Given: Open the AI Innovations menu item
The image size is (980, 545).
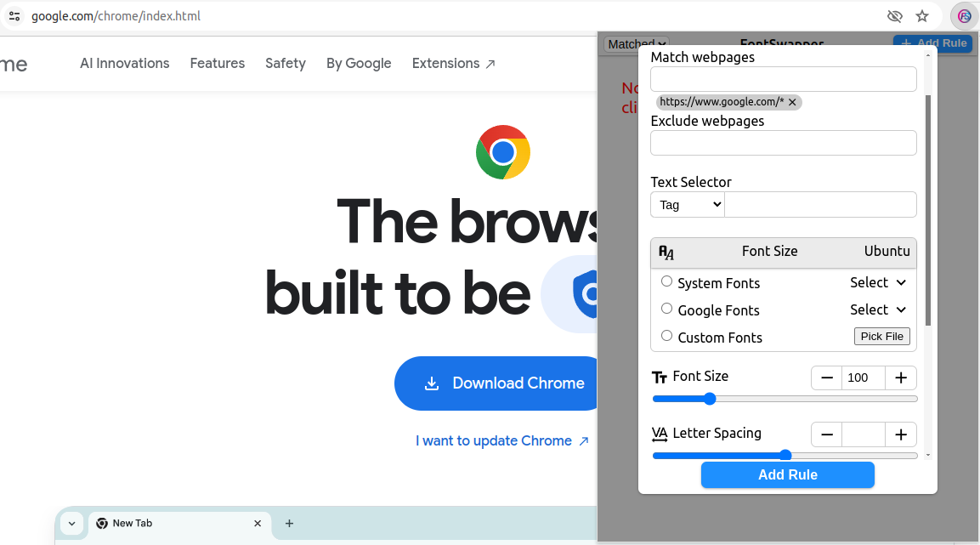Looking at the screenshot, I should click(125, 63).
